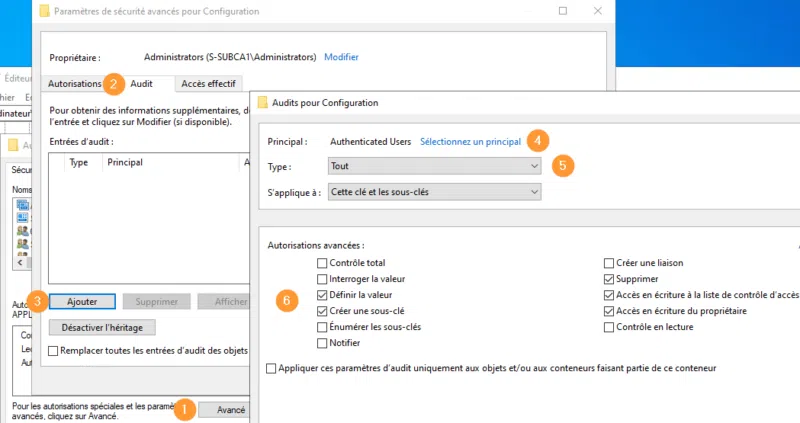Click the orange step 4 marker
Screen dimensions: 800x423
[x=538, y=140]
